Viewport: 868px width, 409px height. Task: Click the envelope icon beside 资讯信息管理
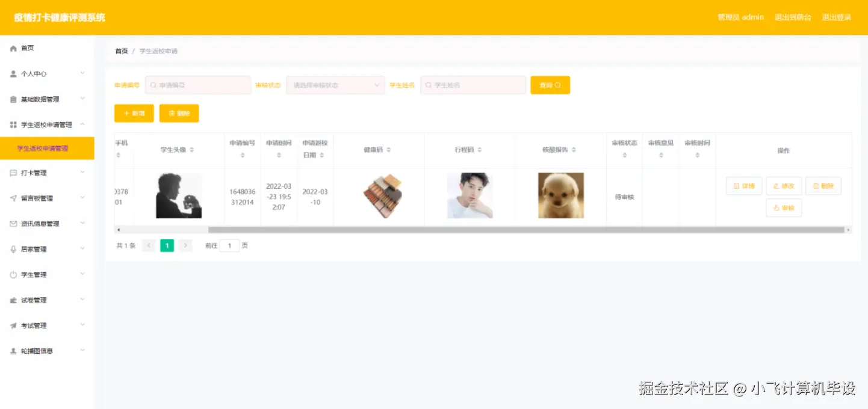tap(13, 224)
